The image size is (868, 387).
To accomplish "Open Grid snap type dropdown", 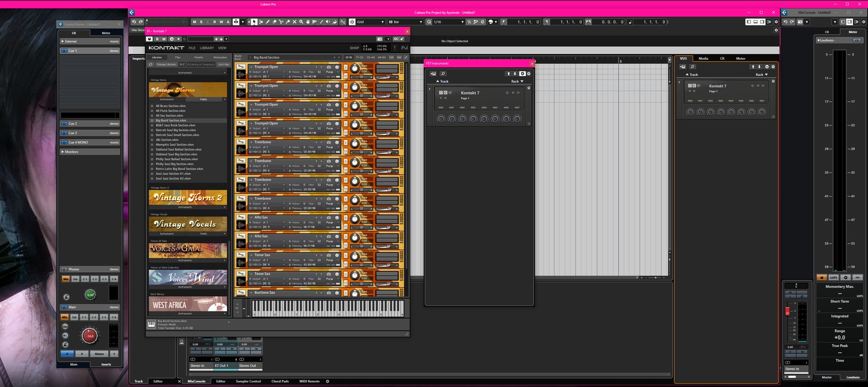I will (x=371, y=22).
